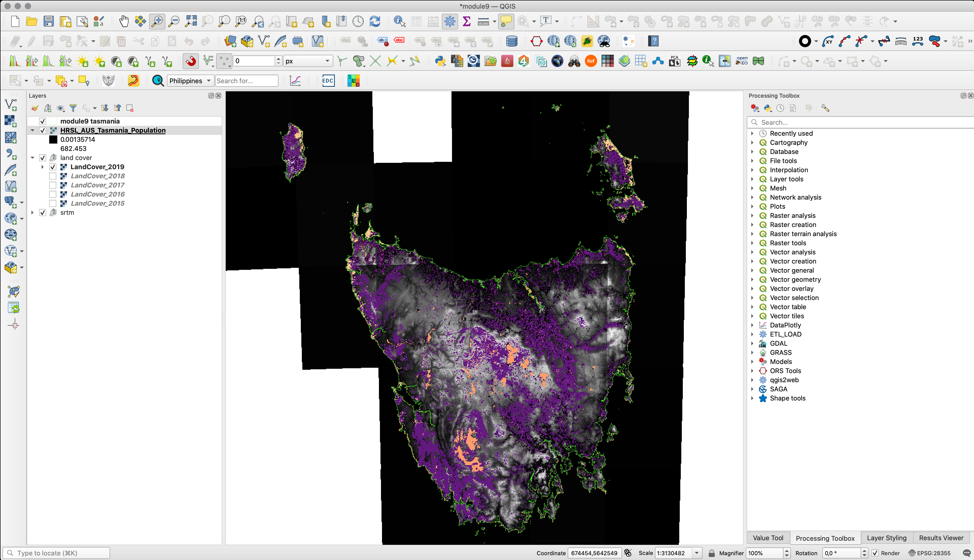Collapse the HRSL_AUS_Tasmania_Population layer legend
Image resolution: width=974 pixels, height=560 pixels.
pos(33,130)
